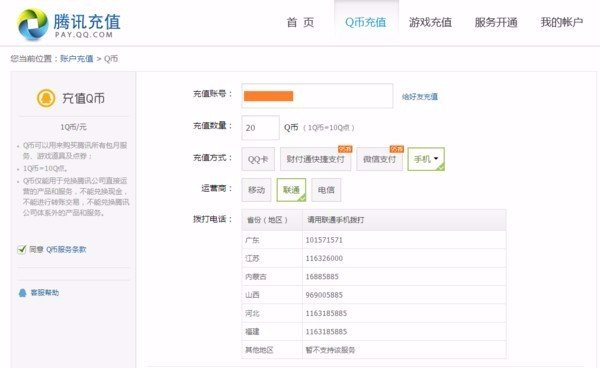Image resolution: width=600 pixels, height=368 pixels.
Task: Toggle the Q币服务条款 agreement checkbox
Action: coord(22,249)
